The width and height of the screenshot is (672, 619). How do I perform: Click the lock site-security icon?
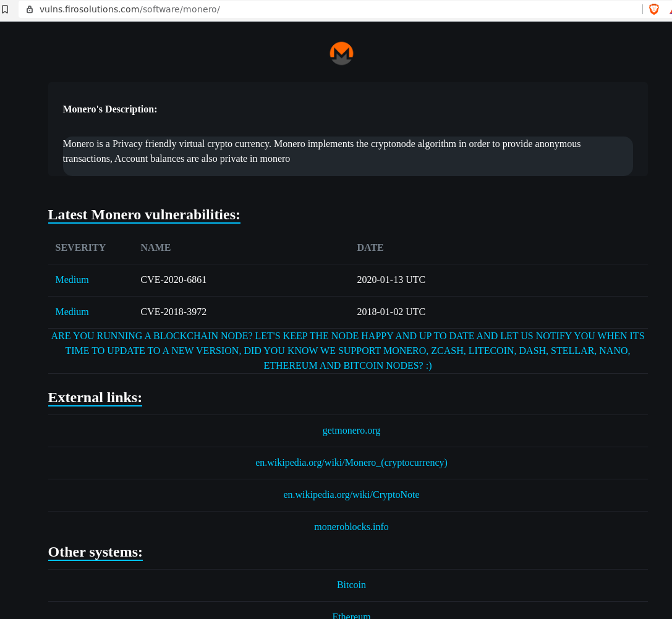[30, 9]
